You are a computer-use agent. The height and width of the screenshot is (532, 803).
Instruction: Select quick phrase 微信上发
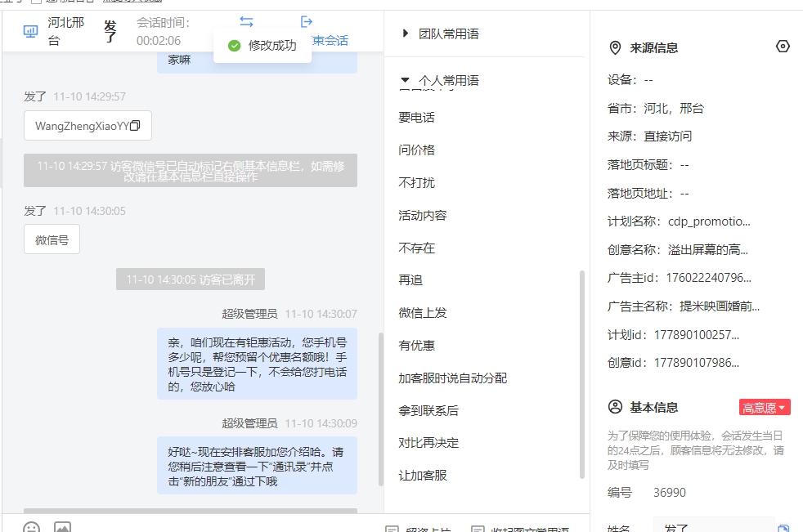[x=423, y=313]
